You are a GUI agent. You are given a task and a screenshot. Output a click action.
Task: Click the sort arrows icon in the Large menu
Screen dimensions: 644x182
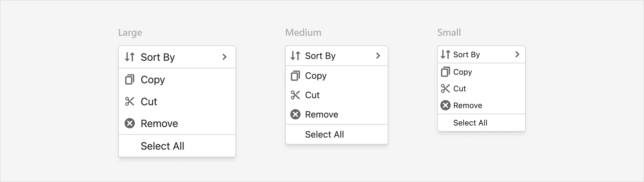point(129,57)
